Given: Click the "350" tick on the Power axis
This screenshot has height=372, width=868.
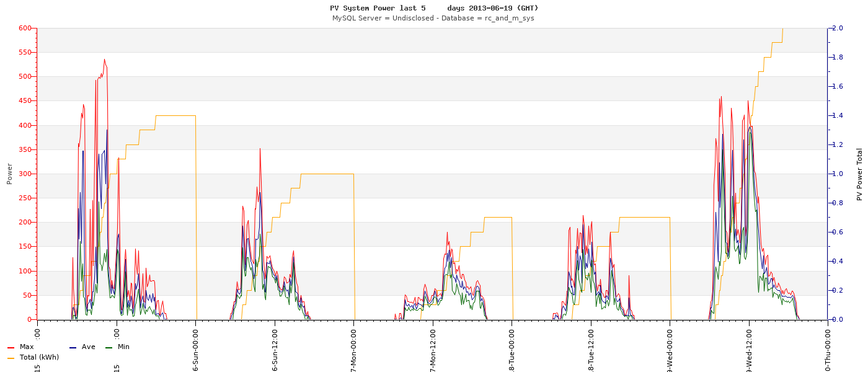Looking at the screenshot, I should tap(25, 149).
